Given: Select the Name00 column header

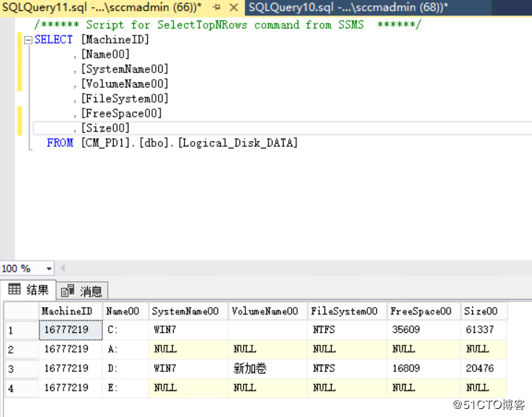Looking at the screenshot, I should tap(125, 311).
